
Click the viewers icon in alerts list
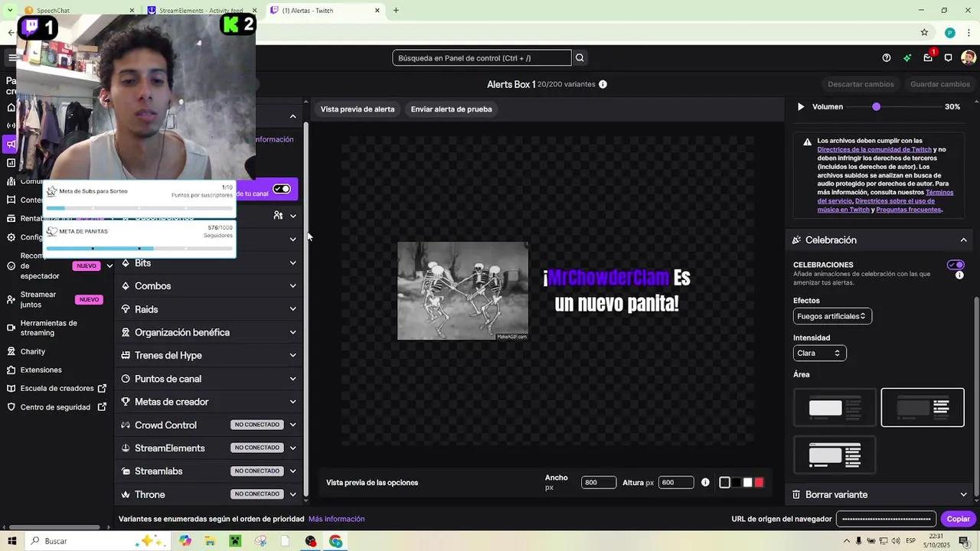click(279, 216)
